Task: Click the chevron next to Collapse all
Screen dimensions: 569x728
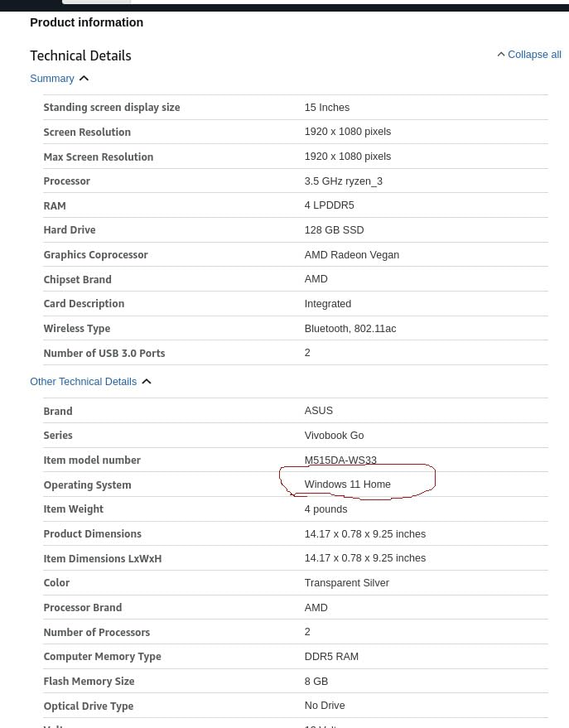Action: click(501, 54)
